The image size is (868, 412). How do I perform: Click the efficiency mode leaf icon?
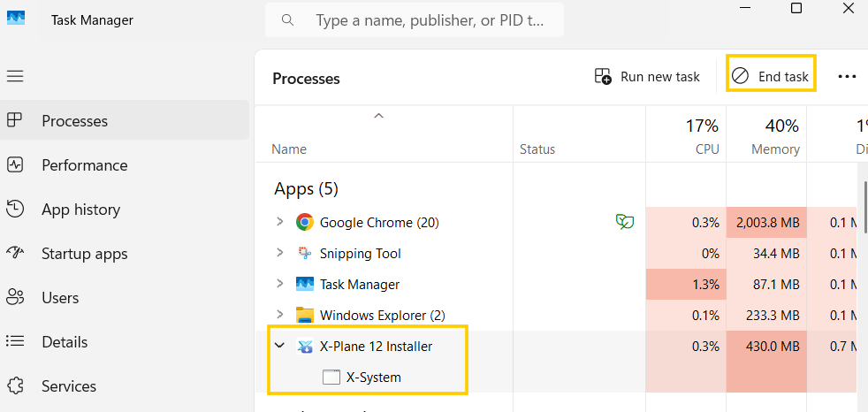tap(625, 222)
